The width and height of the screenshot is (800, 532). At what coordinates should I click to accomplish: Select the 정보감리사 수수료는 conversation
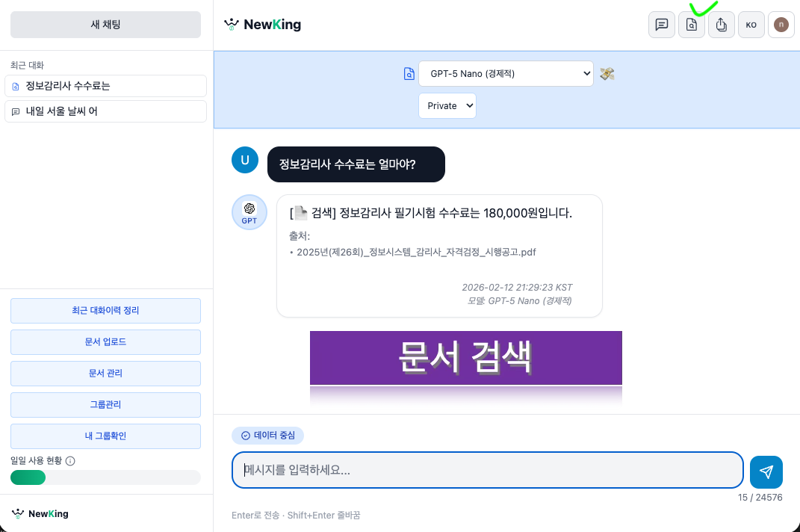[x=105, y=86]
